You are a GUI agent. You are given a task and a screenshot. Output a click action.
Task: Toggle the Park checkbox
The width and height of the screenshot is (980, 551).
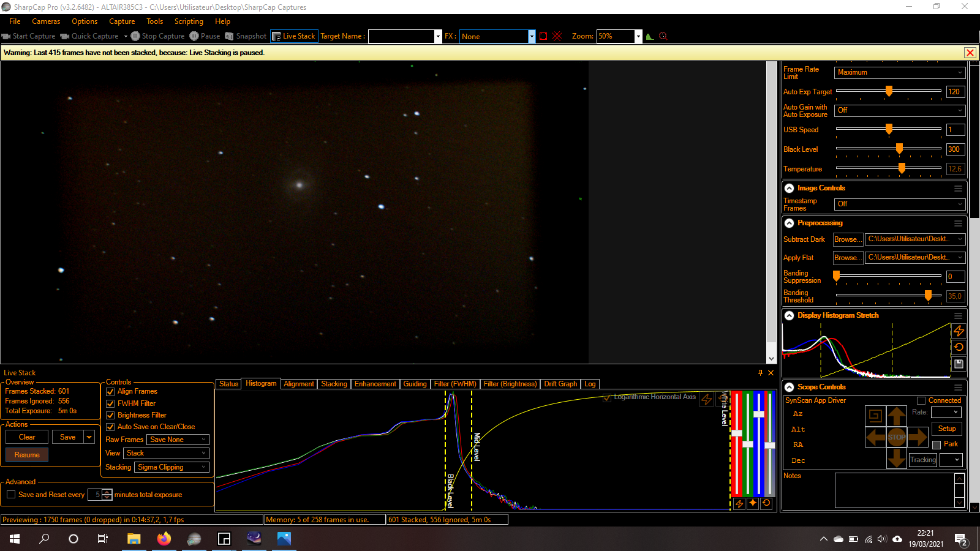click(x=937, y=444)
